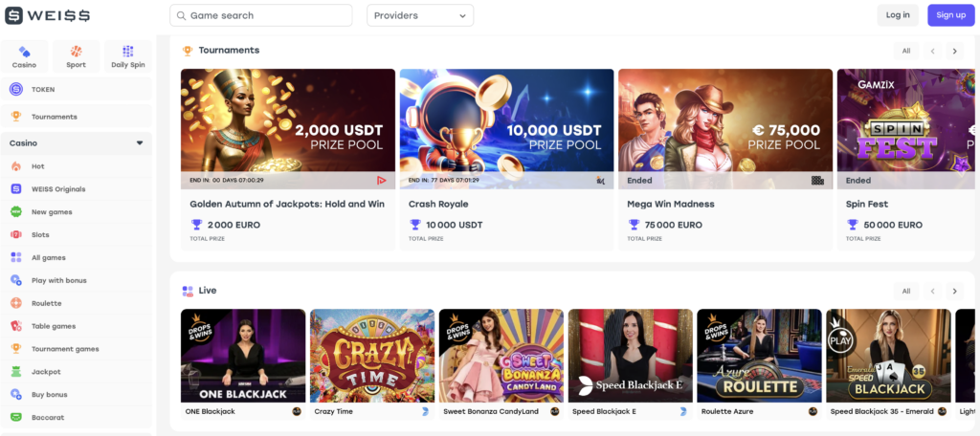
Task: Click the Jackpot sidebar label
Action: pyautogui.click(x=44, y=372)
